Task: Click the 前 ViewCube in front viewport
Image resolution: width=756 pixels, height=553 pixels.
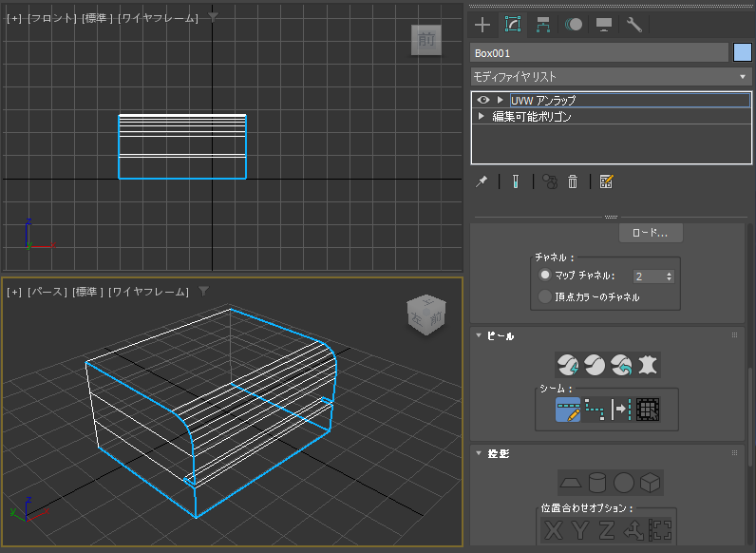Action: click(x=426, y=40)
